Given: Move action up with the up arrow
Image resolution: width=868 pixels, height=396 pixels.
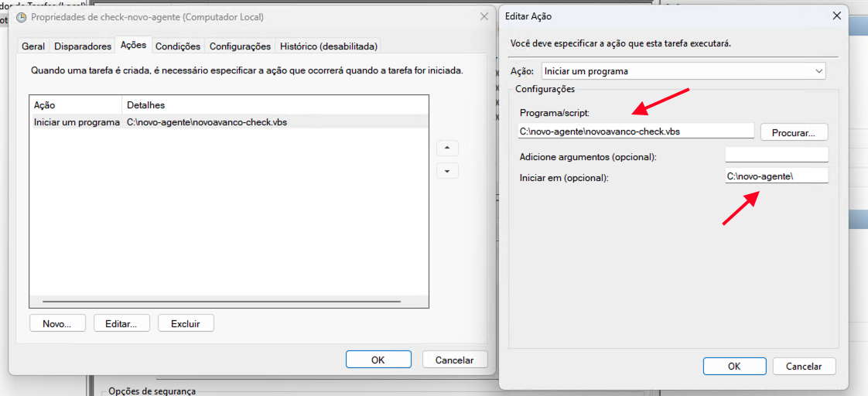Looking at the screenshot, I should [447, 148].
